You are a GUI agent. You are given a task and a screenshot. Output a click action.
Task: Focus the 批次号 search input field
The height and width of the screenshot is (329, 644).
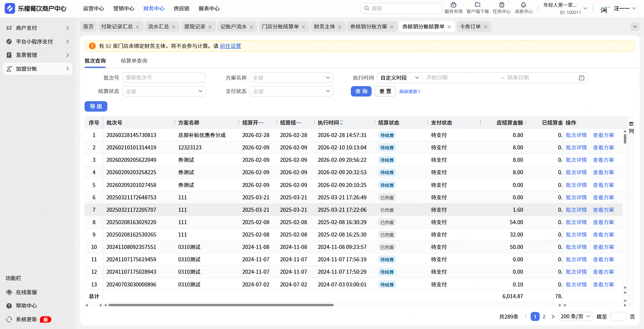click(164, 78)
